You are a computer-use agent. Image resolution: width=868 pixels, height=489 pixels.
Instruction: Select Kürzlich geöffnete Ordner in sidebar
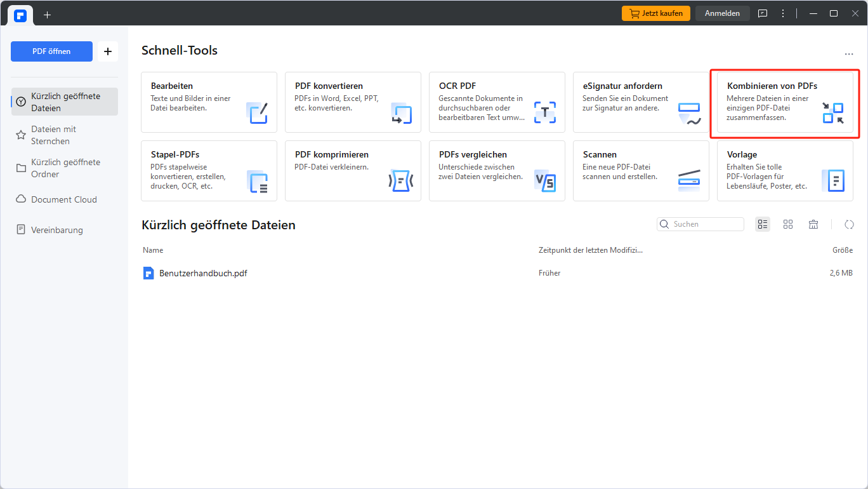tap(65, 168)
